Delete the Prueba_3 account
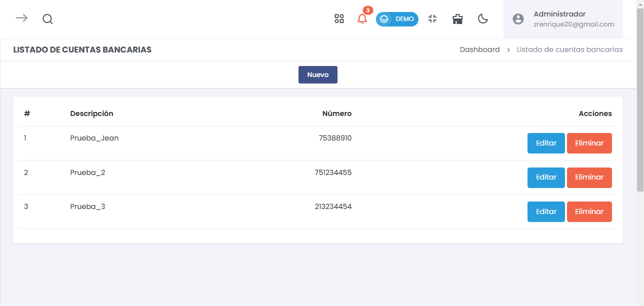The height and width of the screenshot is (306, 644). (589, 211)
